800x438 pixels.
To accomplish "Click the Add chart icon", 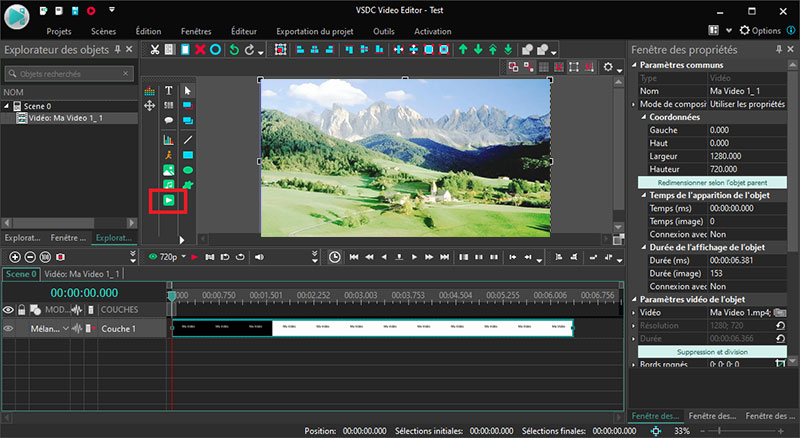I will [x=168, y=139].
